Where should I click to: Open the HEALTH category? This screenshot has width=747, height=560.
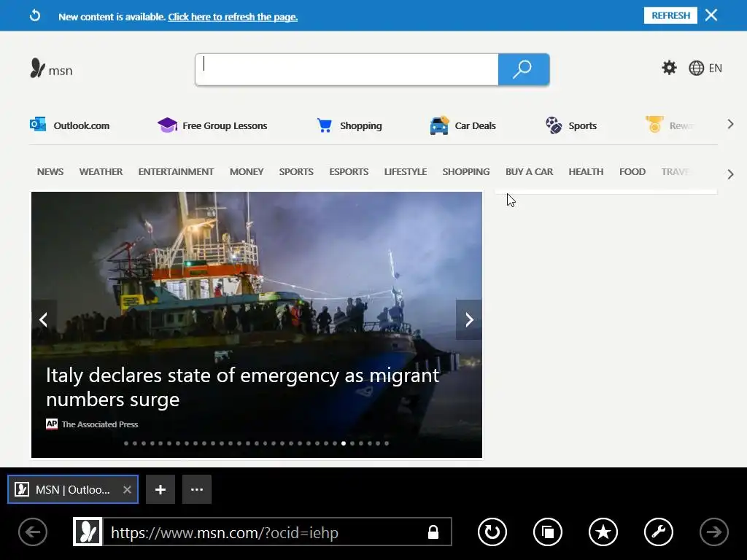(586, 172)
